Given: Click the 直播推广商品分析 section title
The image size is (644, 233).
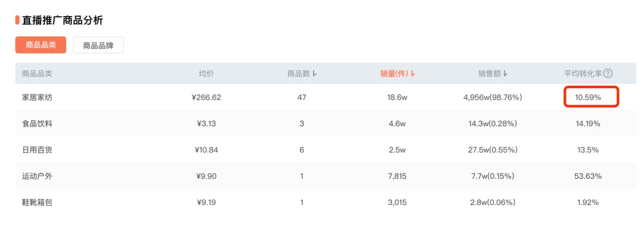Looking at the screenshot, I should [x=63, y=20].
